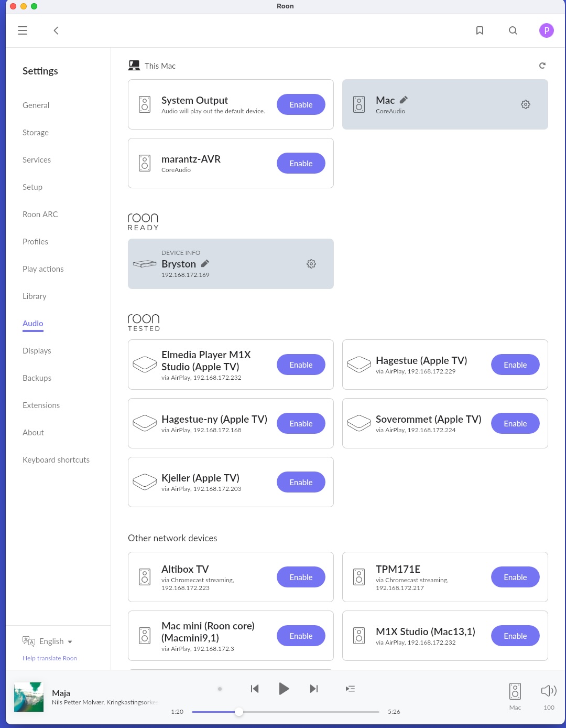This screenshot has width=566, height=728.
Task: Open the play queue icon
Action: pyautogui.click(x=350, y=689)
